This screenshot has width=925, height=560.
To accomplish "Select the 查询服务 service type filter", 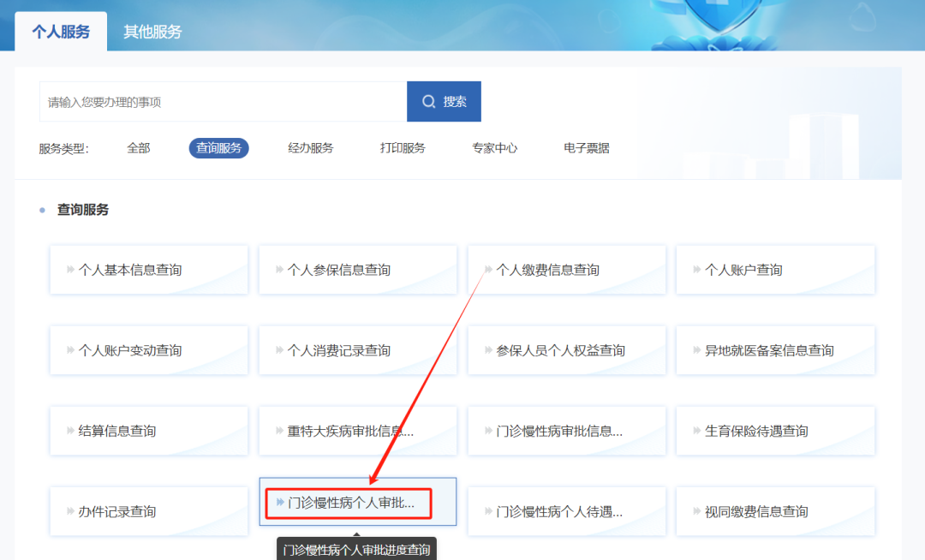I will (218, 148).
